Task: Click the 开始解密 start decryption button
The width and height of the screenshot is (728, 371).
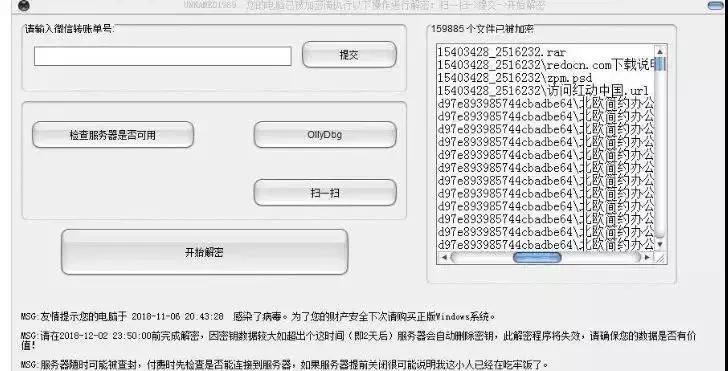Action: [204, 252]
